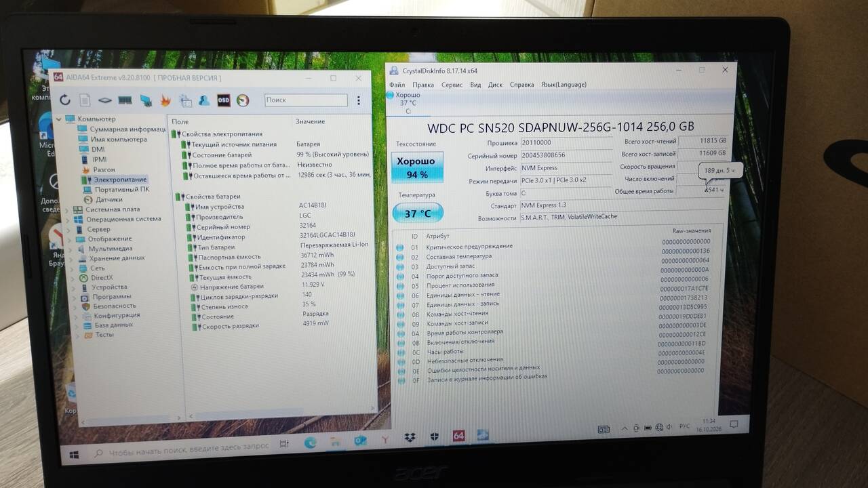The image size is (868, 488).
Task: Click the Поиск search field in AIDA64
Action: (306, 100)
